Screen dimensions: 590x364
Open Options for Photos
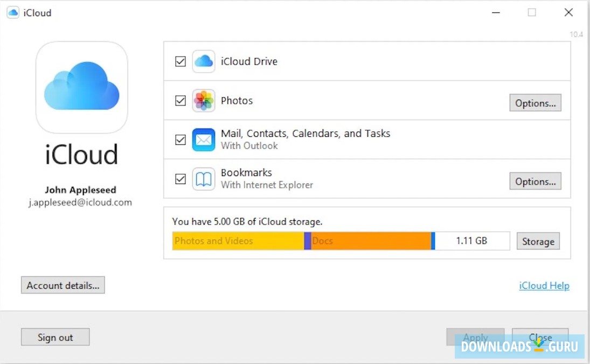coord(535,102)
